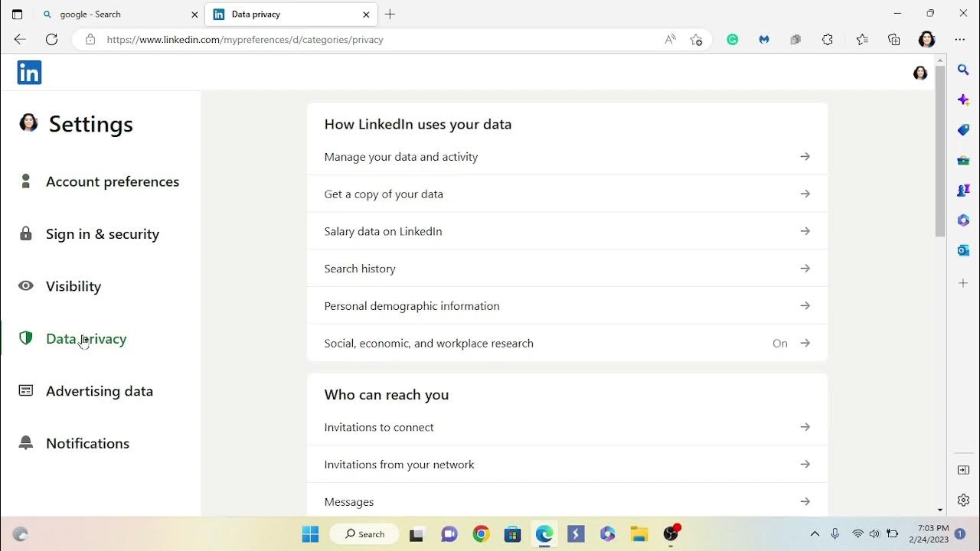This screenshot has height=551, width=980.
Task: Open the Edge sidebar tools briefcase icon
Action: (964, 160)
